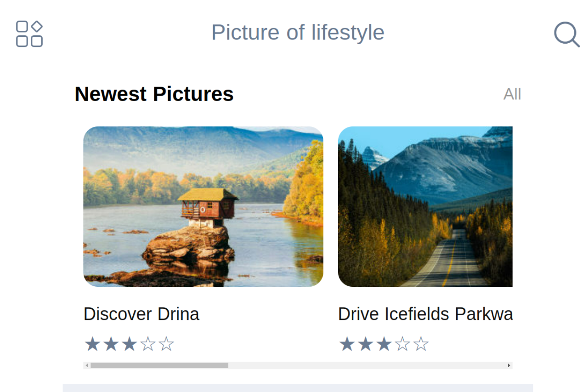
Task: Click the horizontal scrollbar thumb
Action: (x=159, y=365)
